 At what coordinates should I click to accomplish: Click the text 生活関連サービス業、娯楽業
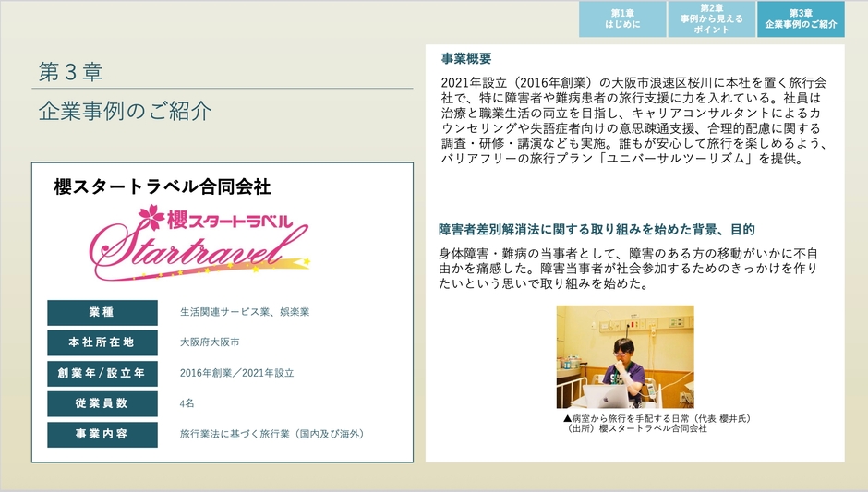[245, 312]
